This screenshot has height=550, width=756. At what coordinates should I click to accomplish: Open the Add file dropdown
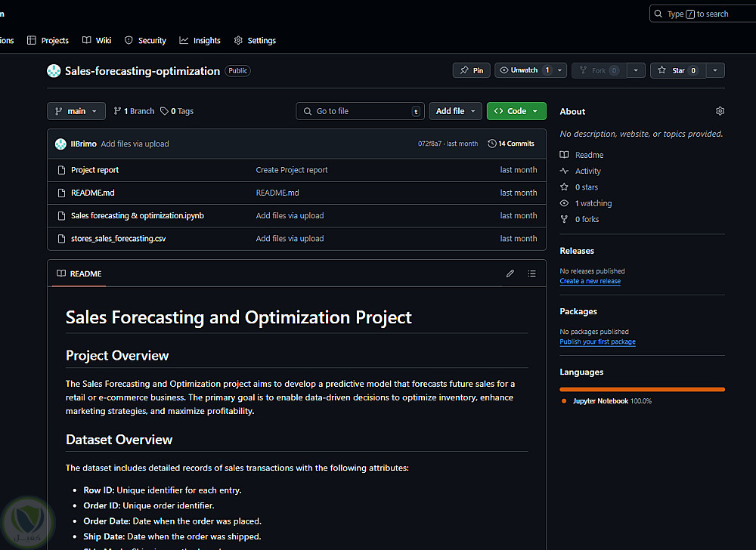click(x=456, y=111)
